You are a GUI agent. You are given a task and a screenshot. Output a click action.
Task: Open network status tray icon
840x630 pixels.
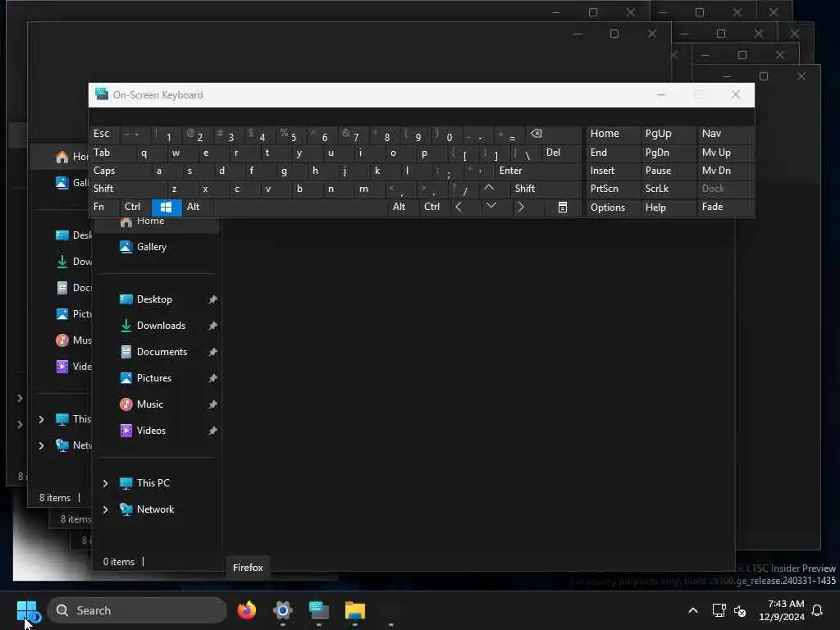(719, 610)
